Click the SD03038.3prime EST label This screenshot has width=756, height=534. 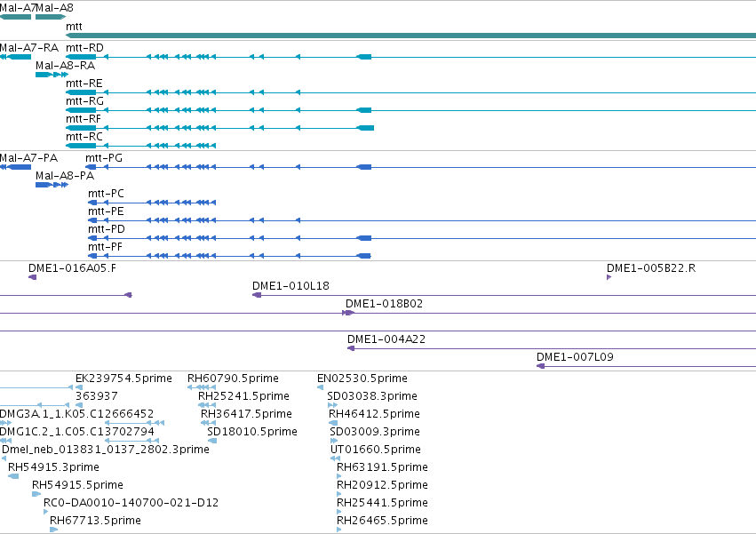(372, 396)
